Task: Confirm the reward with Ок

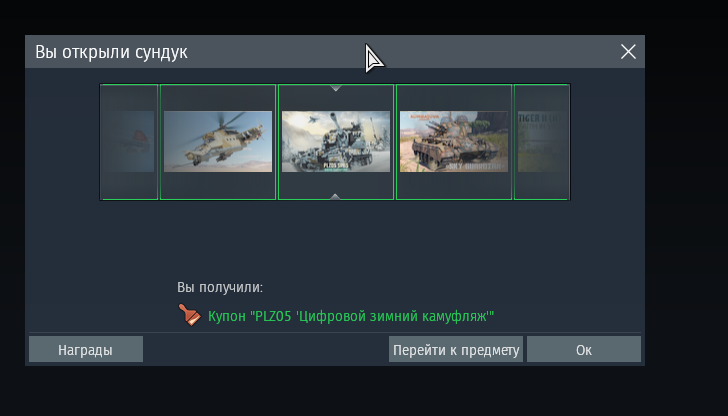Action: pyautogui.click(x=584, y=349)
